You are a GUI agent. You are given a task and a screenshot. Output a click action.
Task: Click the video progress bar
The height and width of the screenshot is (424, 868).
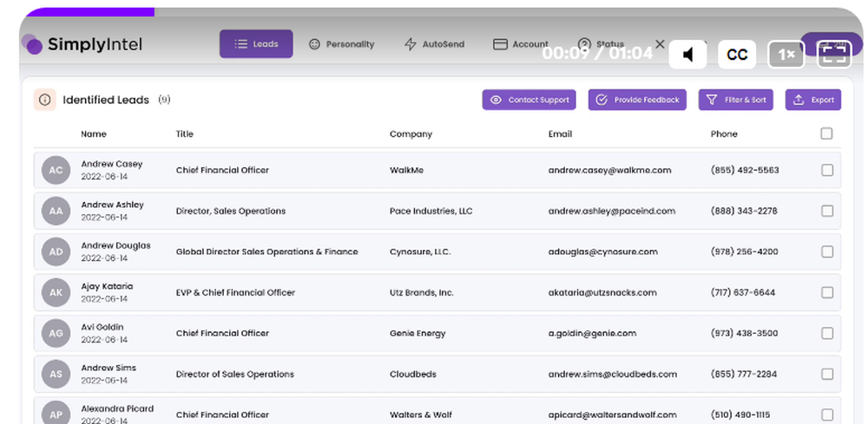point(441,11)
